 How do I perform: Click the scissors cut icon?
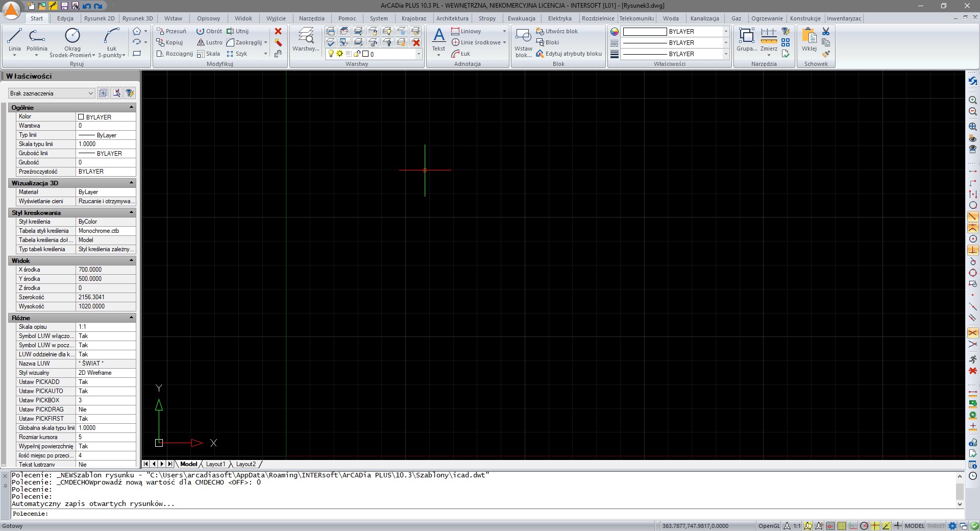pyautogui.click(x=826, y=31)
